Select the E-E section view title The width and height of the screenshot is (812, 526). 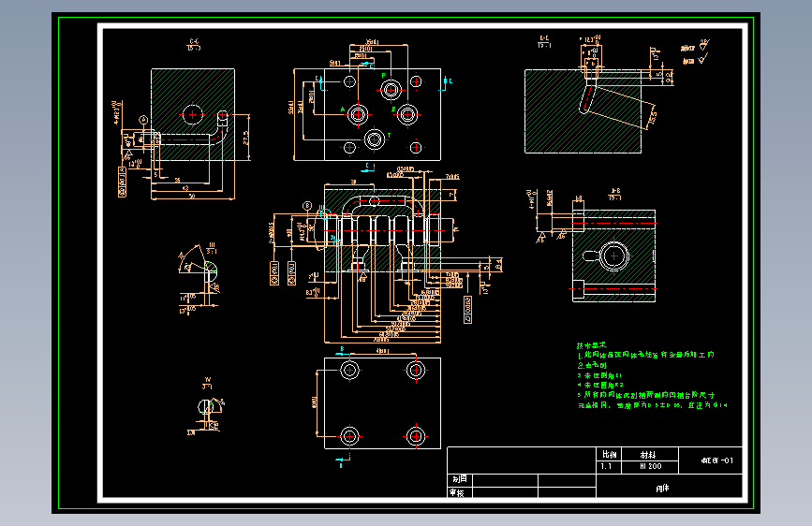(544, 41)
